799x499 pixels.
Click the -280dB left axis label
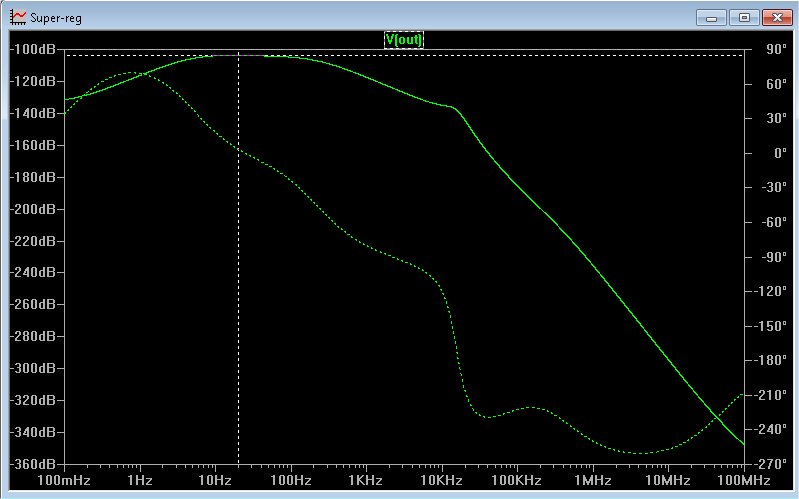point(33,336)
